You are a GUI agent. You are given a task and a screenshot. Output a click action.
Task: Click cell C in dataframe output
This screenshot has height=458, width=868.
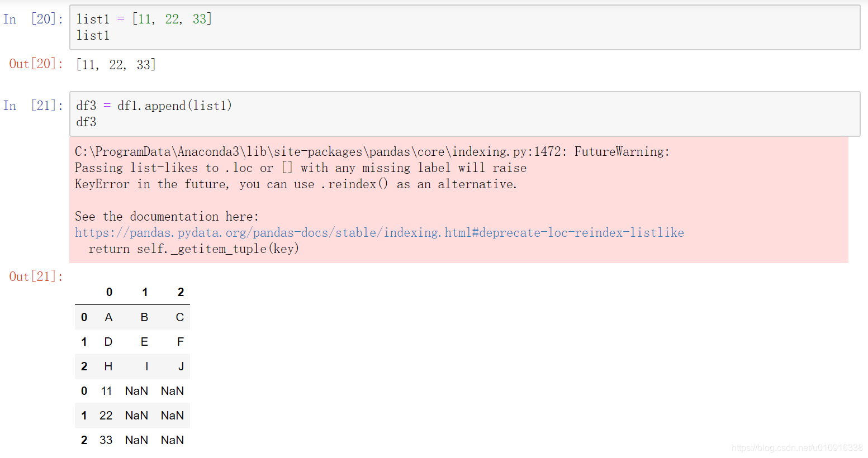click(x=180, y=317)
